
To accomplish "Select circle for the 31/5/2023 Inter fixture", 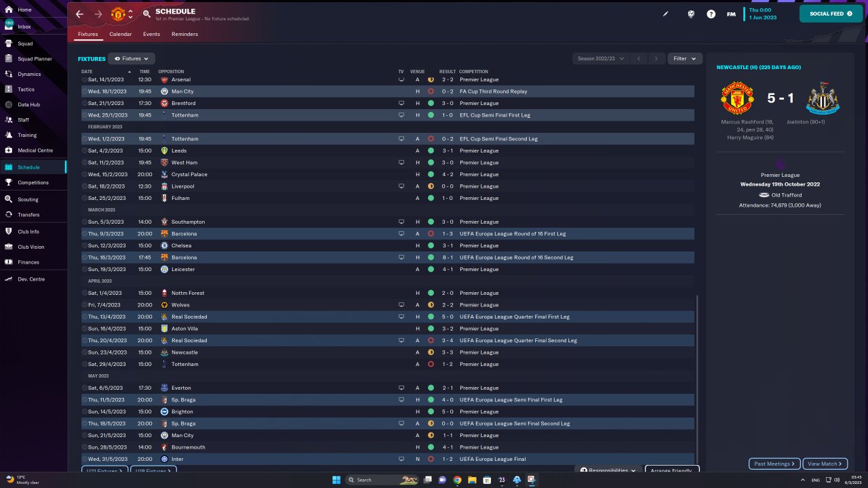I will pyautogui.click(x=85, y=459).
